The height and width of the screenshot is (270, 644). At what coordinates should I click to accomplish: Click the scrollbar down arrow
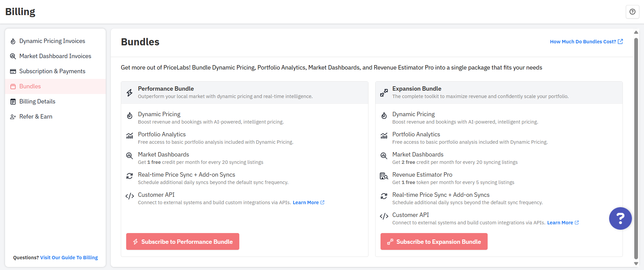(x=636, y=264)
